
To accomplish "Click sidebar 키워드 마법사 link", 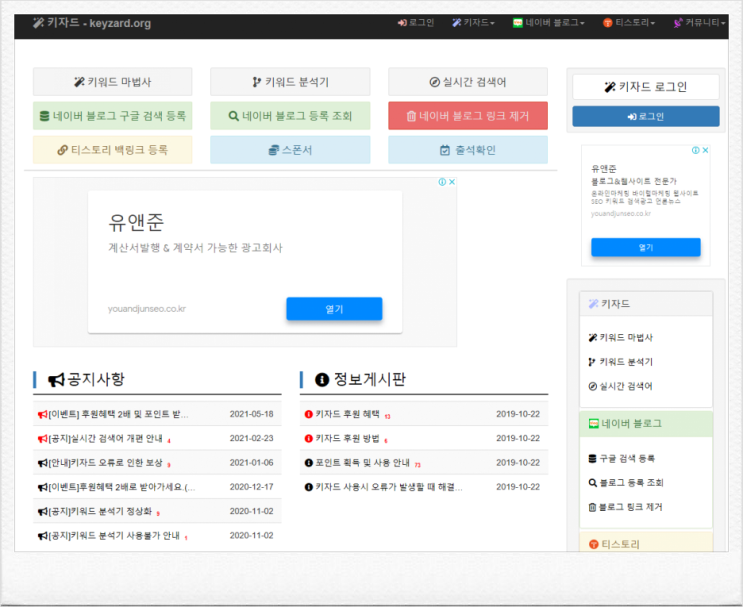I will (x=621, y=337).
